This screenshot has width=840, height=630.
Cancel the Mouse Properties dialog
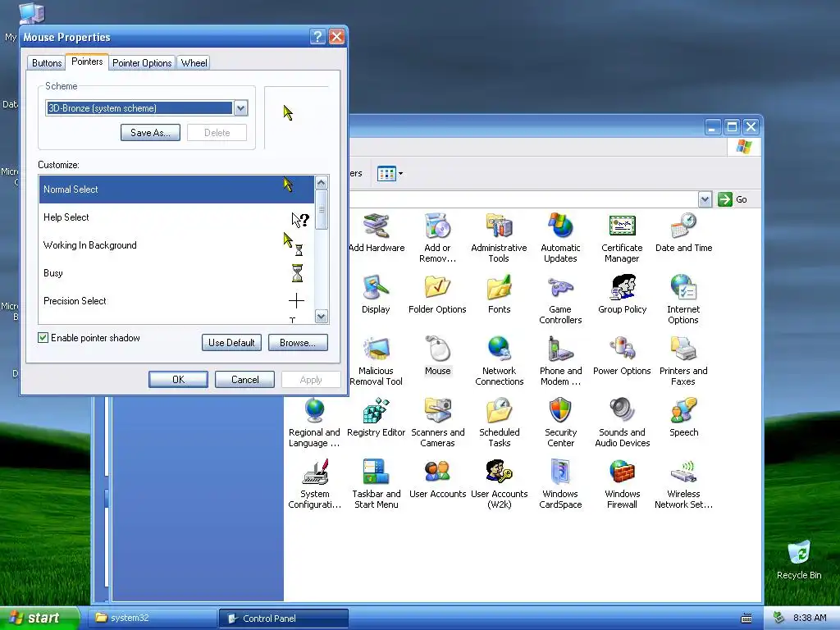(x=244, y=379)
